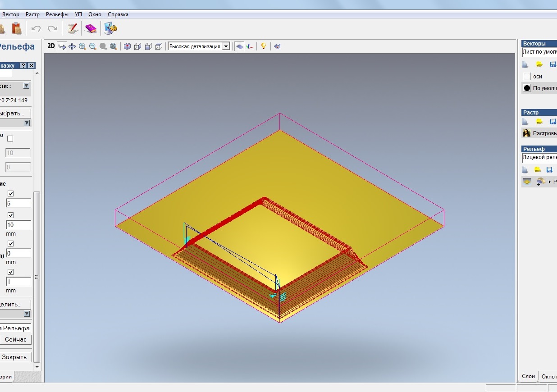Toggle the zero plane display icon
This screenshot has width=557, height=392.
(240, 46)
